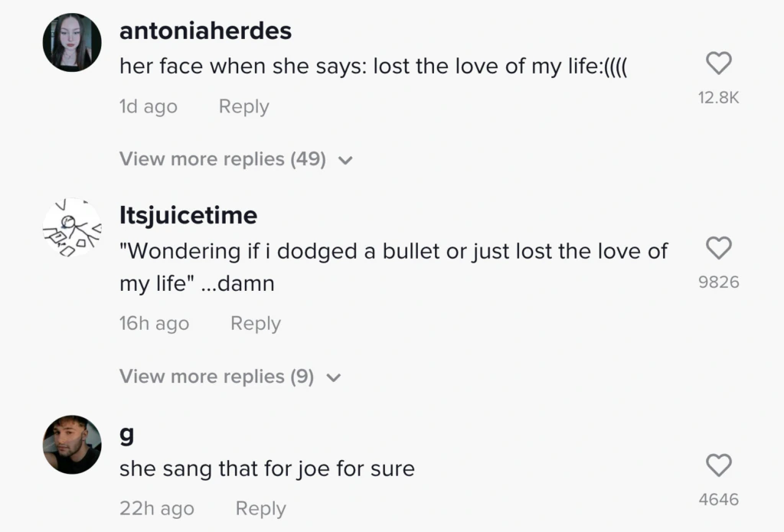The height and width of the screenshot is (532, 784).
Task: Expand the 49 replies chevron
Action: (345, 161)
